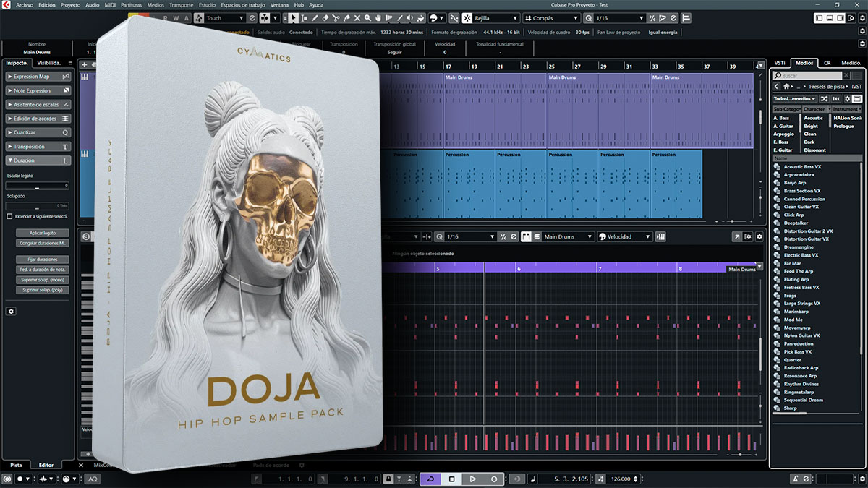
Task: Select the Mute X tool
Action: 357,17
